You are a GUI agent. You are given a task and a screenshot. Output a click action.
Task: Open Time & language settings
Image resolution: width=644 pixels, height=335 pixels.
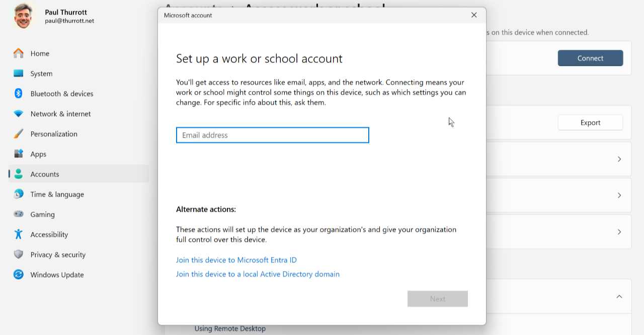click(78, 194)
